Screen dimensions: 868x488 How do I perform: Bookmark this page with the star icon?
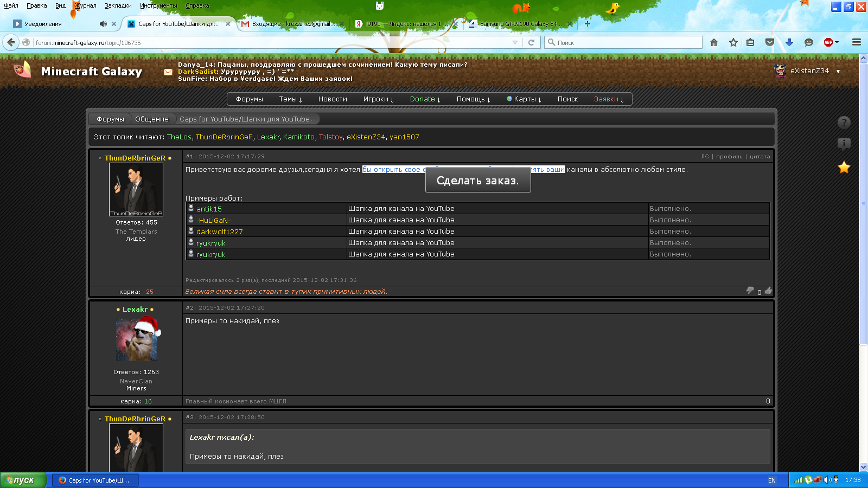point(733,42)
